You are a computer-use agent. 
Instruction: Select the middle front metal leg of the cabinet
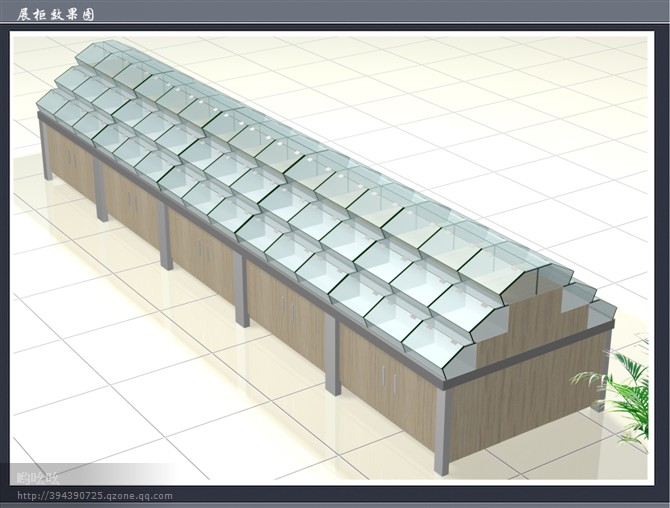tap(241, 290)
